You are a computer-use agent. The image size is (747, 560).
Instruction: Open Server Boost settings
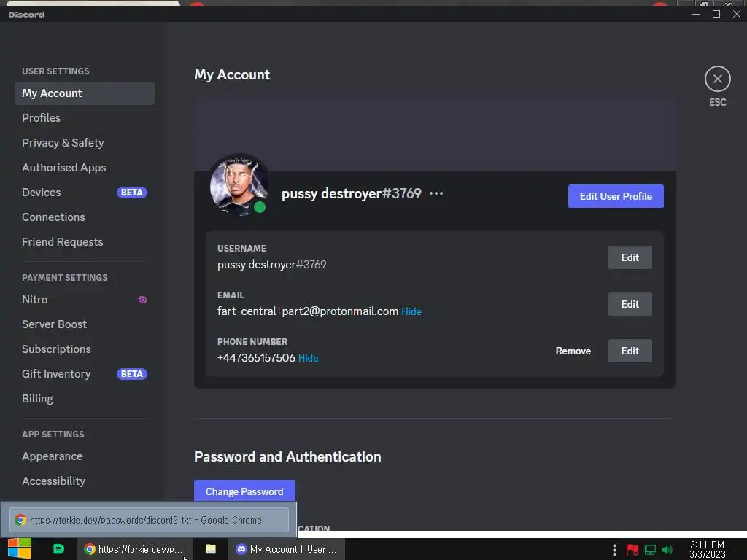[x=85, y=324]
